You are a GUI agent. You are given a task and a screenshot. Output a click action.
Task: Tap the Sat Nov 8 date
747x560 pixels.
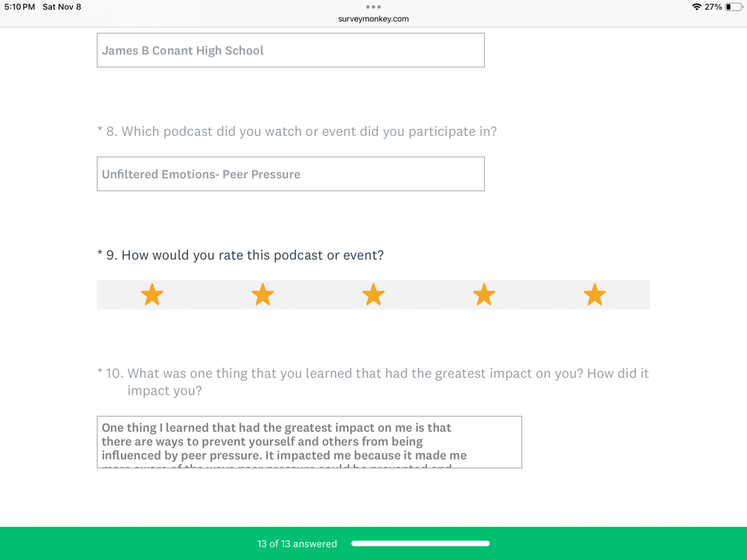coord(62,7)
